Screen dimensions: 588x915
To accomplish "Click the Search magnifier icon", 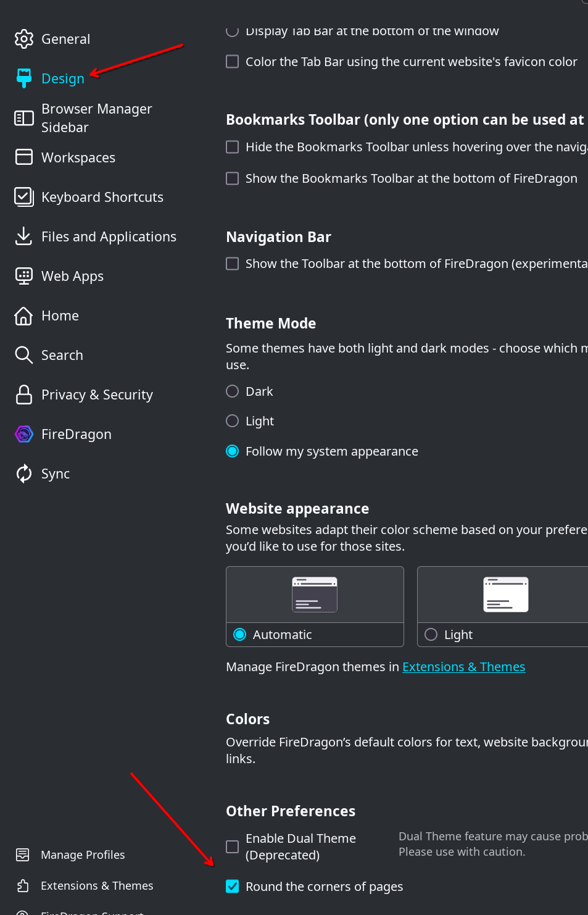I will [23, 355].
